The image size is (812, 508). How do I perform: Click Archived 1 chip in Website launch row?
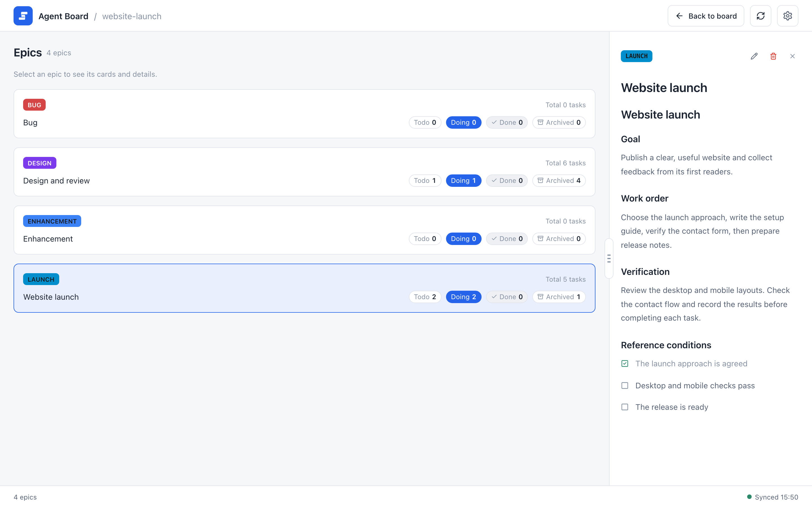pyautogui.click(x=559, y=297)
